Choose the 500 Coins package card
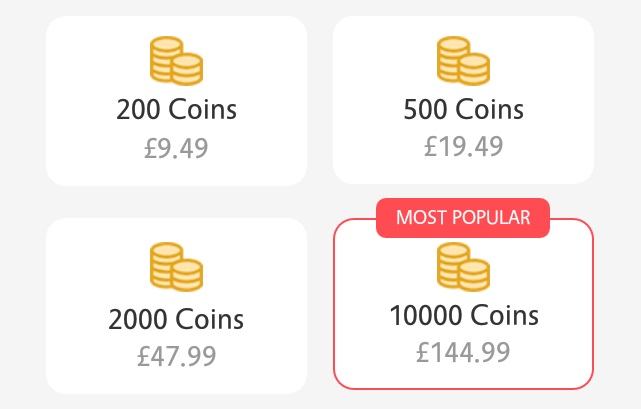 (463, 100)
